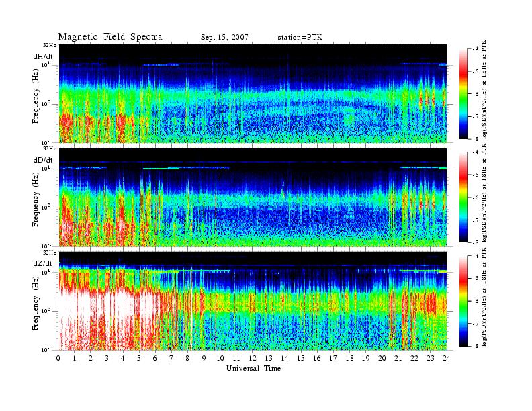Click the date "Sep. 15, 2007"
The height and width of the screenshot is (411, 532).
[x=224, y=38]
